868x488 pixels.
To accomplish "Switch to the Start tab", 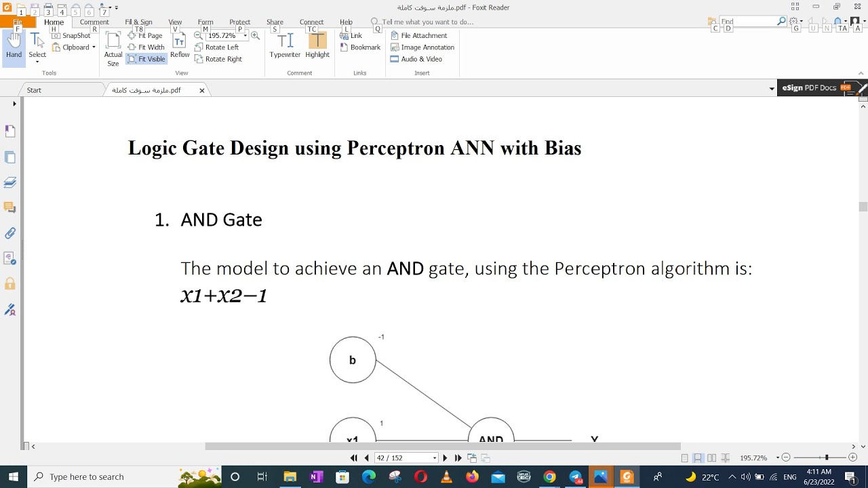I will (x=34, y=90).
